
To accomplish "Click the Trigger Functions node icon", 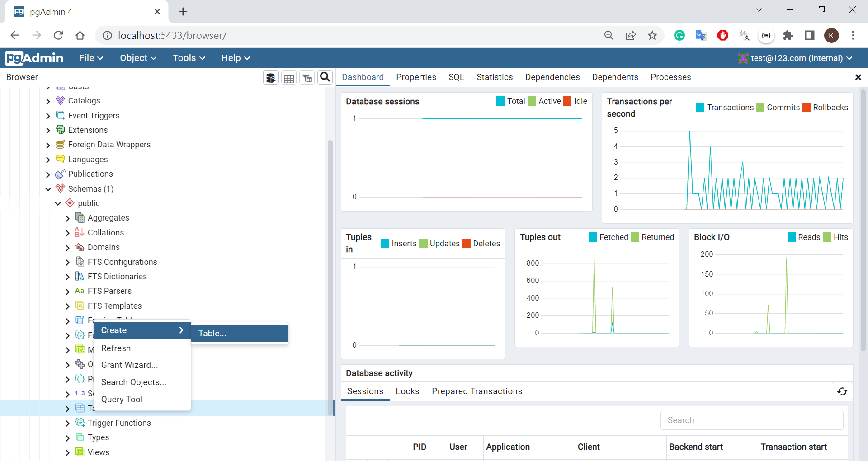I will tap(80, 423).
